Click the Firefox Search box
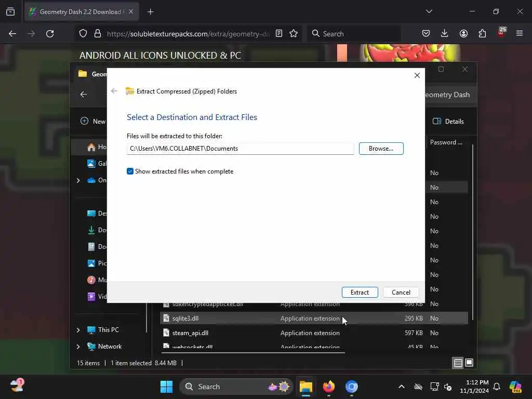This screenshot has height=399, width=532. (354, 34)
